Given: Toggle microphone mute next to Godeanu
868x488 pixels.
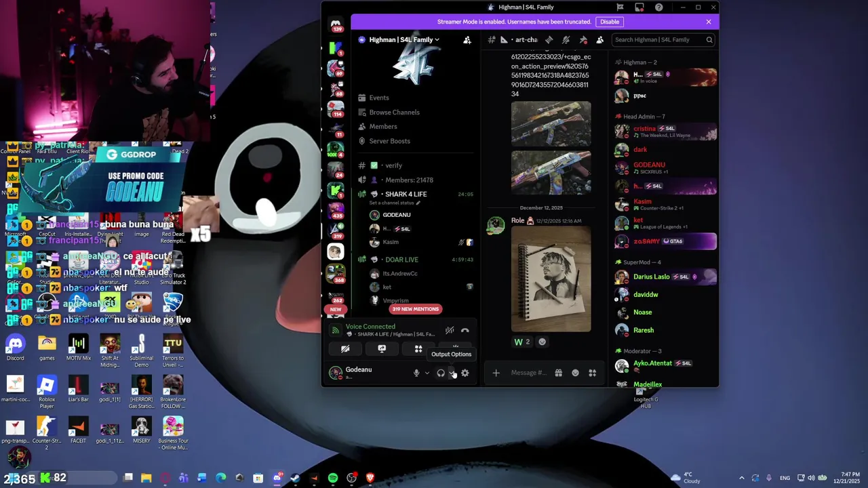Looking at the screenshot, I should (x=416, y=373).
